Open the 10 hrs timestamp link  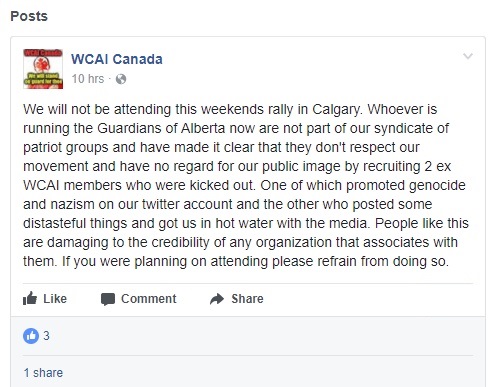point(88,79)
